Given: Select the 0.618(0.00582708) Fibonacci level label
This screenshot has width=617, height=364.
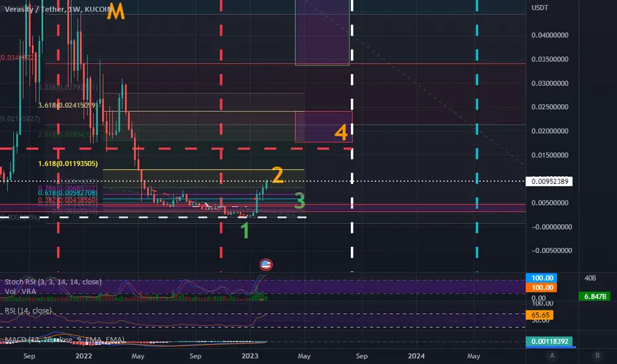Looking at the screenshot, I should click(x=68, y=193).
